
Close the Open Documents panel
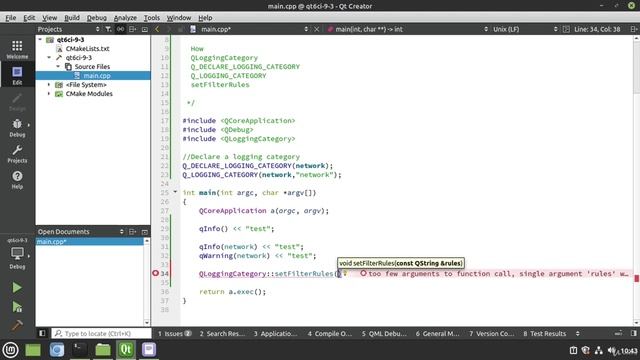(144, 231)
